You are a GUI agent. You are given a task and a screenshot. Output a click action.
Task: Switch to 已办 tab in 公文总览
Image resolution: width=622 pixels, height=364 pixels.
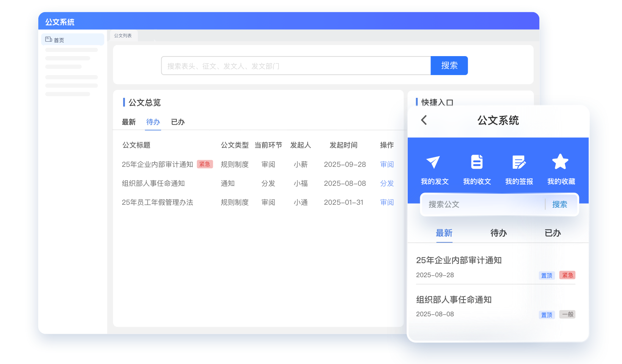177,122
